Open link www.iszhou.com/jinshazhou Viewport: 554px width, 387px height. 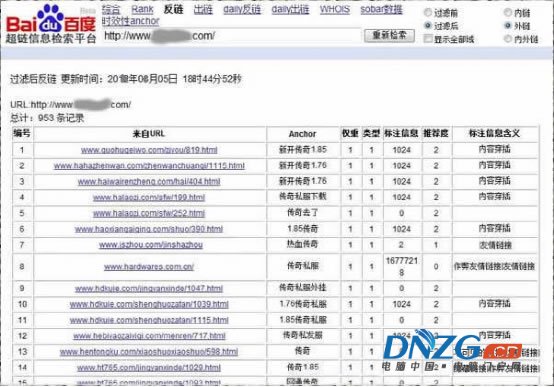(151, 245)
